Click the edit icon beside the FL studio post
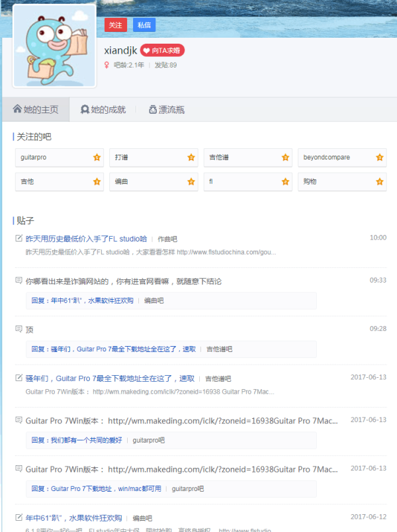 19,238
